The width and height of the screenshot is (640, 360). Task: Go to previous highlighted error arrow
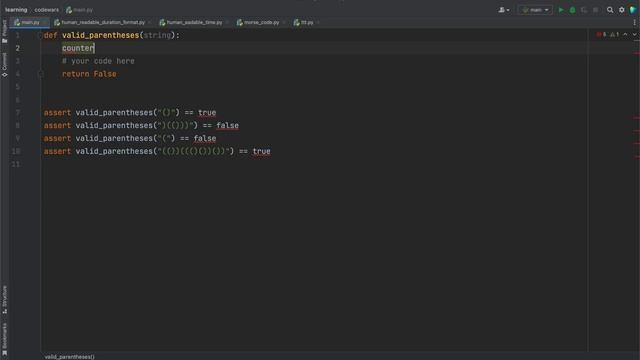click(x=625, y=35)
